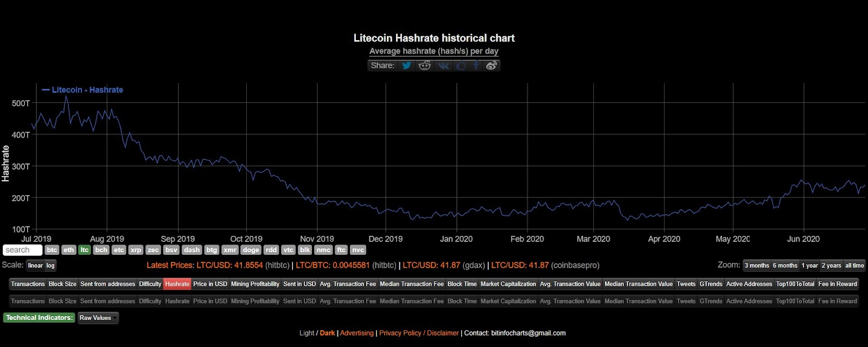Viewport: 868px width, 347px height.
Task: Set the scale to linear
Action: click(x=35, y=266)
